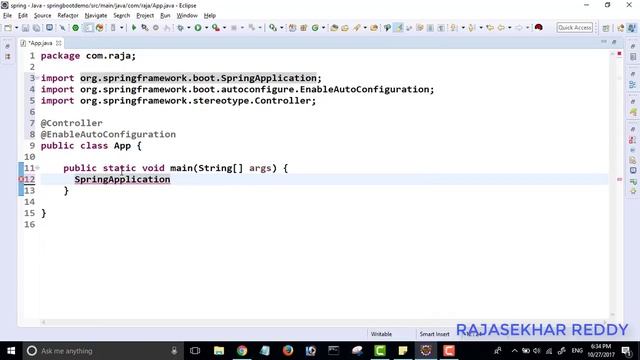Click the error marker on line 12
Viewport: 640px width, 360px height.
[21, 179]
